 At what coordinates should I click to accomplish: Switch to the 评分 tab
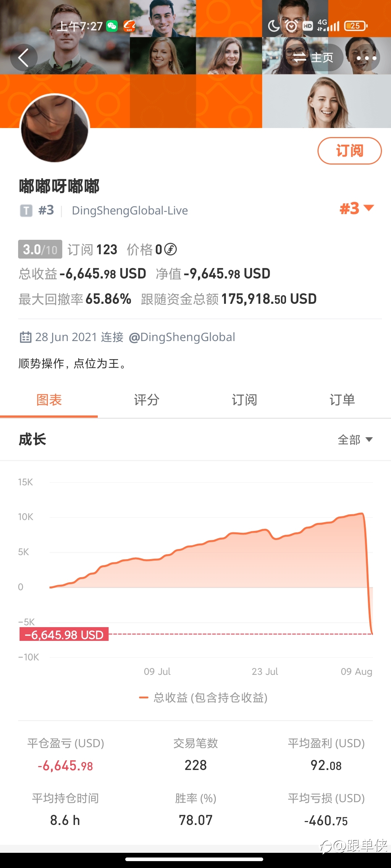pyautogui.click(x=147, y=400)
